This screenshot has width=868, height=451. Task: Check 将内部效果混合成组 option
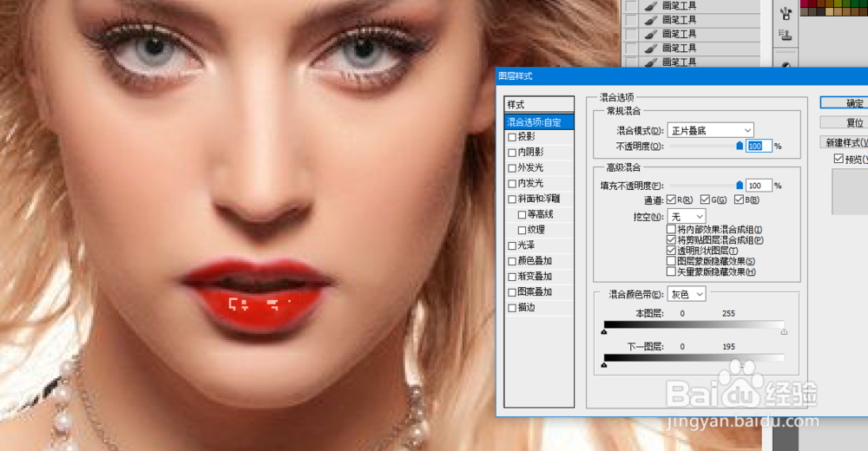(672, 229)
